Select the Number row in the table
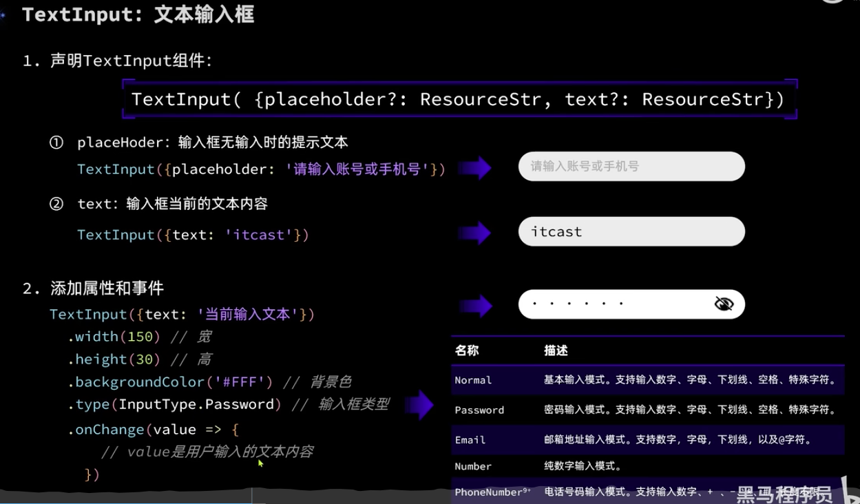This screenshot has height=504, width=860. tap(647, 466)
